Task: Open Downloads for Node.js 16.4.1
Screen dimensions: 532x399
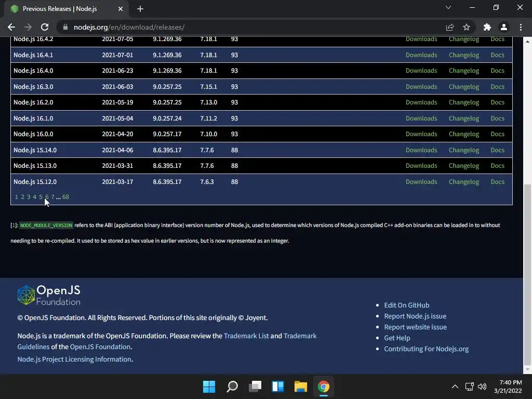Action: (x=421, y=55)
